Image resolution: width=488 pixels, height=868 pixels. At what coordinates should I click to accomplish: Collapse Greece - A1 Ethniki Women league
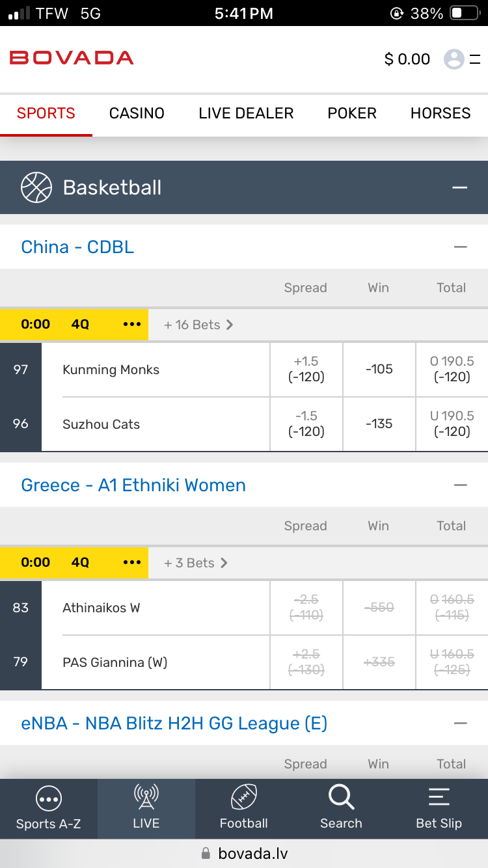pos(461,485)
